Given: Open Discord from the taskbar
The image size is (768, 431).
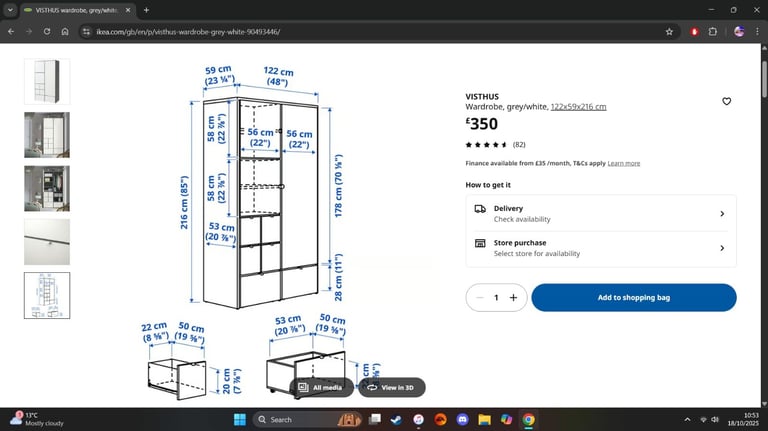Looking at the screenshot, I should pyautogui.click(x=462, y=420).
